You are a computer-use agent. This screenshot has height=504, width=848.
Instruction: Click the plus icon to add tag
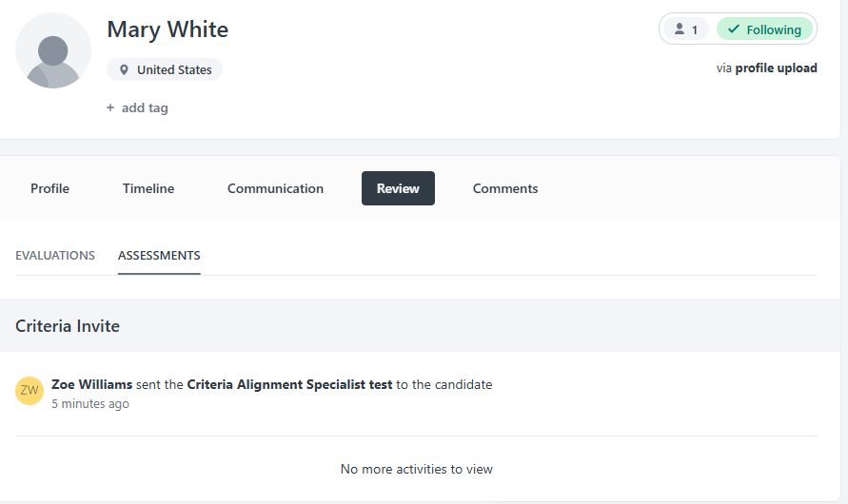(110, 108)
